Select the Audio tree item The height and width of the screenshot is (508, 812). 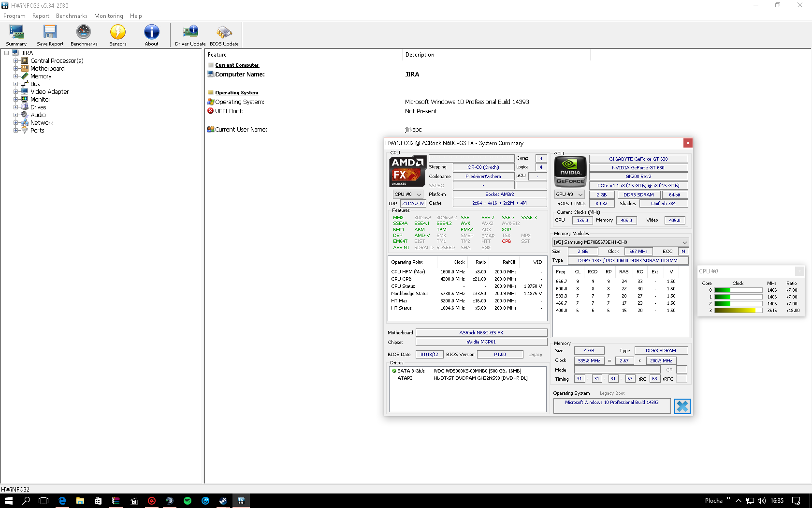coord(38,115)
